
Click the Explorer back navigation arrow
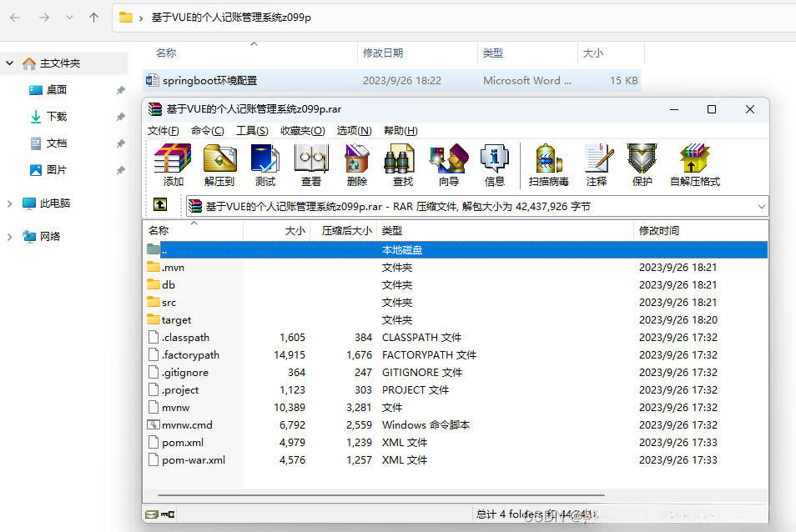14,17
